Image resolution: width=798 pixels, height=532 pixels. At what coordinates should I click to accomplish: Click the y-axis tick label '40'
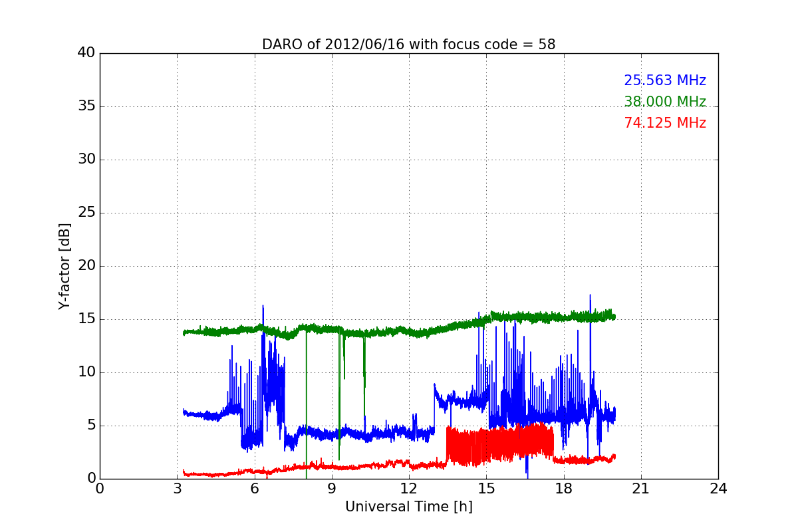[86, 53]
